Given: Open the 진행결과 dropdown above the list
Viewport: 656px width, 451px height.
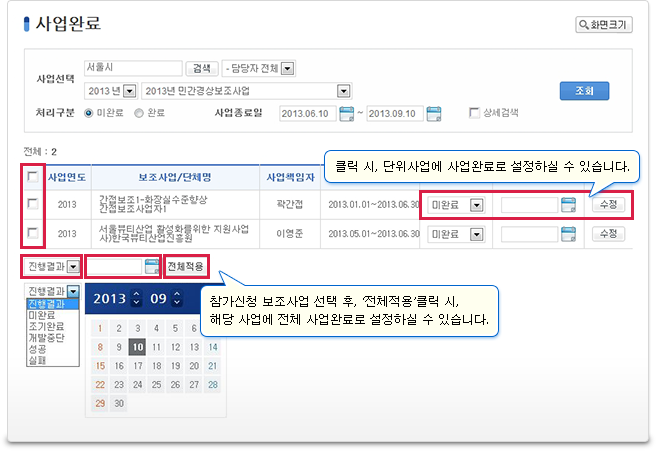Looking at the screenshot, I should pos(52,266).
